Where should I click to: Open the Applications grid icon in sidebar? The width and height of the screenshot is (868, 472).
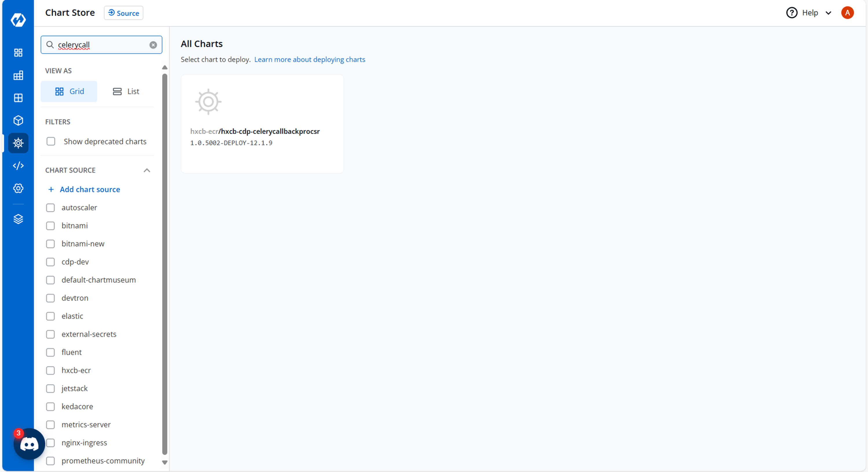tap(18, 53)
